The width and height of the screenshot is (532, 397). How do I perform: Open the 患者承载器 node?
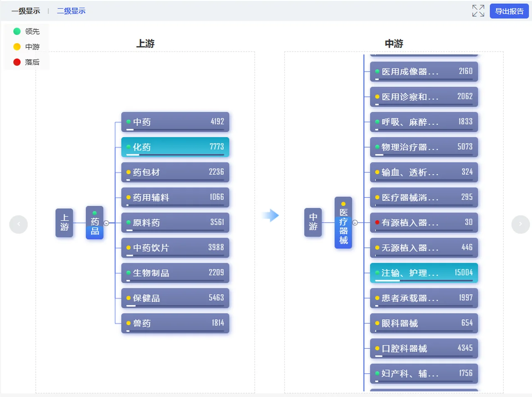(x=424, y=298)
